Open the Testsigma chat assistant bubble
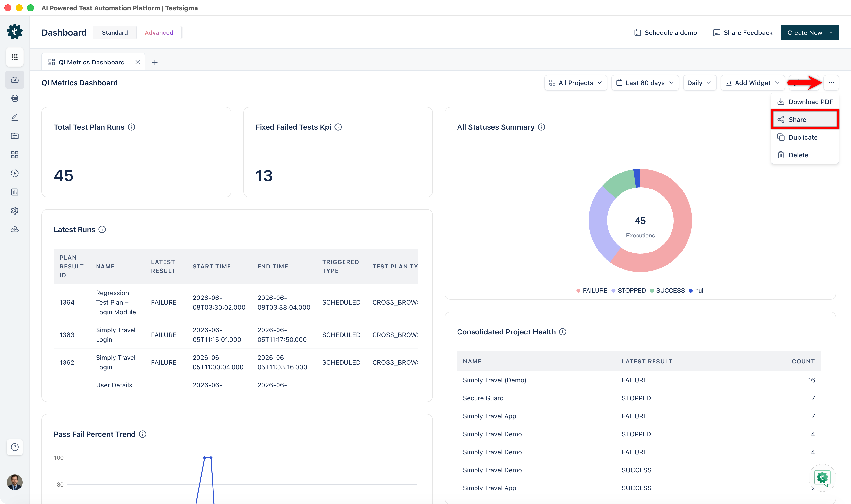Viewport: 851px width, 504px height. point(822,477)
